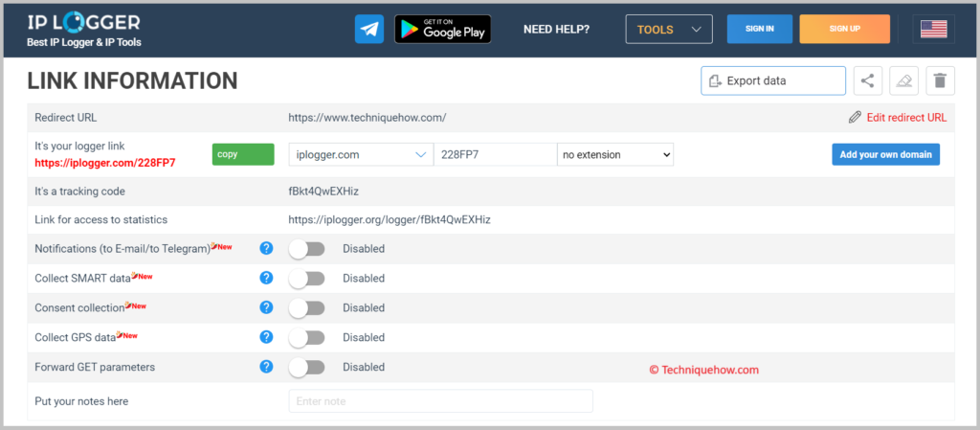Click NEED HELP? in the header
This screenshot has width=980, height=430.
[556, 30]
